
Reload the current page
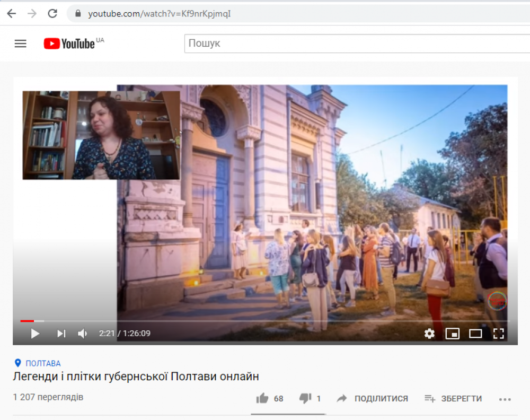pos(52,13)
